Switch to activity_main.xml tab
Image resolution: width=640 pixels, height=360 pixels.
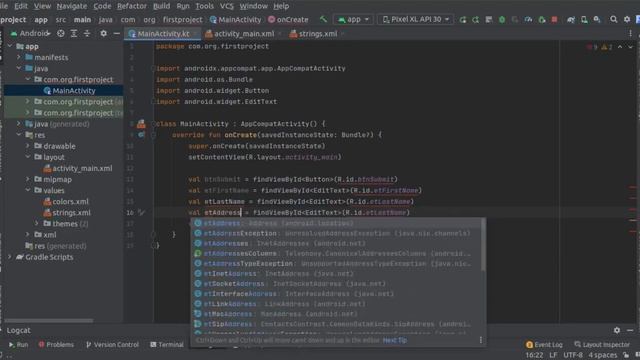click(x=243, y=34)
